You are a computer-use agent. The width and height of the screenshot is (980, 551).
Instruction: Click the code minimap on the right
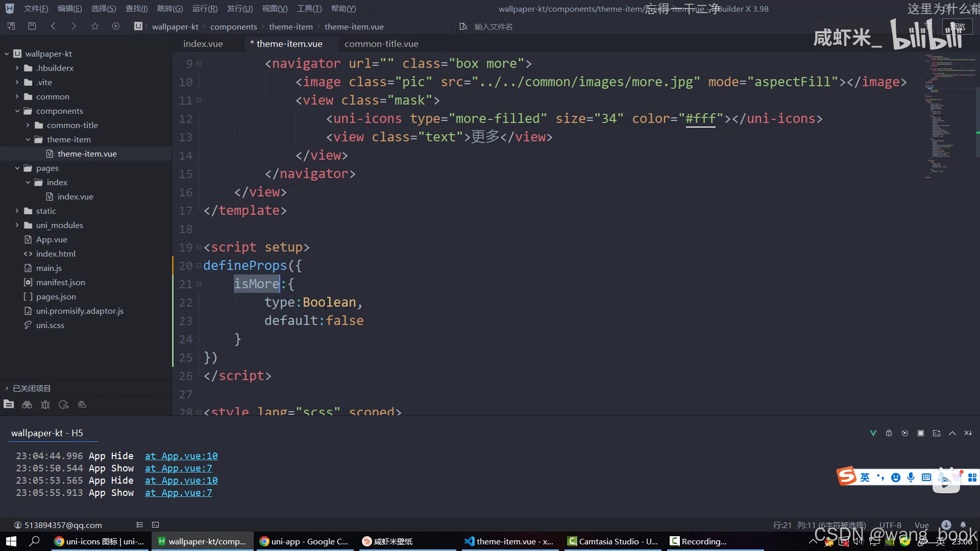(x=949, y=117)
